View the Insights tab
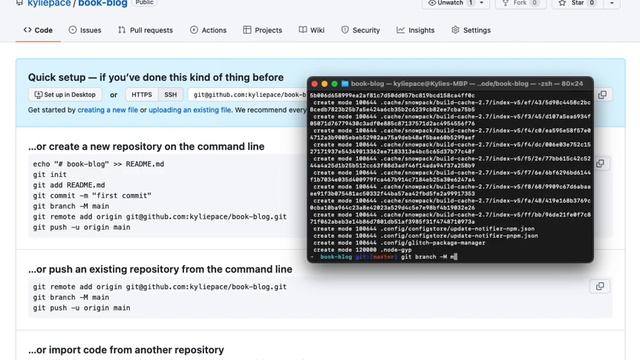The image size is (640, 360). coord(416,30)
